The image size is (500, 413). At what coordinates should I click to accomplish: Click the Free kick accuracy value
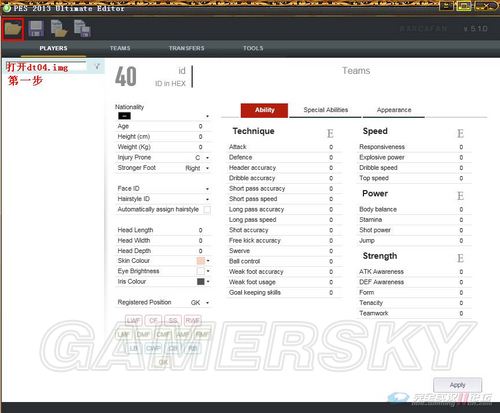click(331, 241)
